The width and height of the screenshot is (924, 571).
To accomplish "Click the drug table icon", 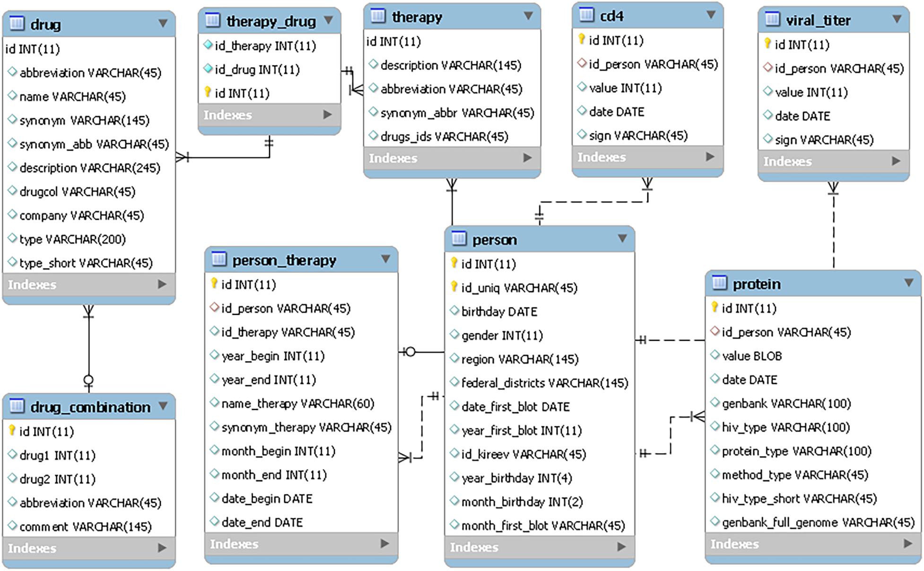I will coord(17,23).
